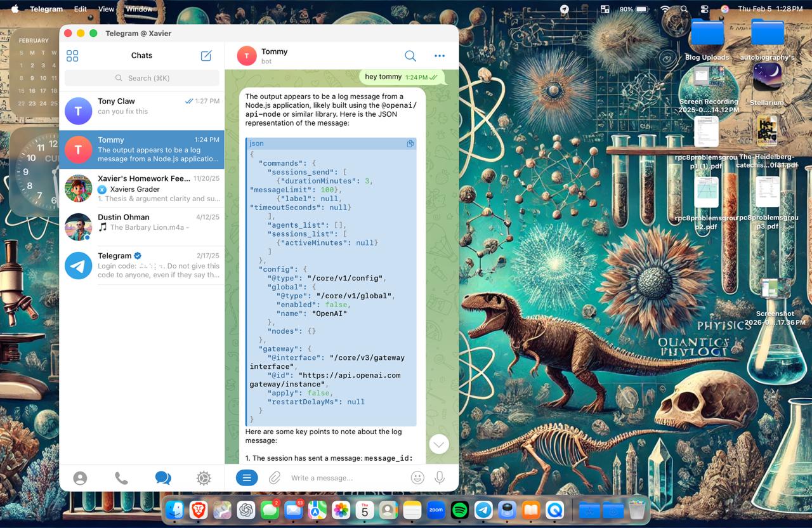The height and width of the screenshot is (528, 812).
Task: Open the Tony Claw chat
Action: coord(141,111)
